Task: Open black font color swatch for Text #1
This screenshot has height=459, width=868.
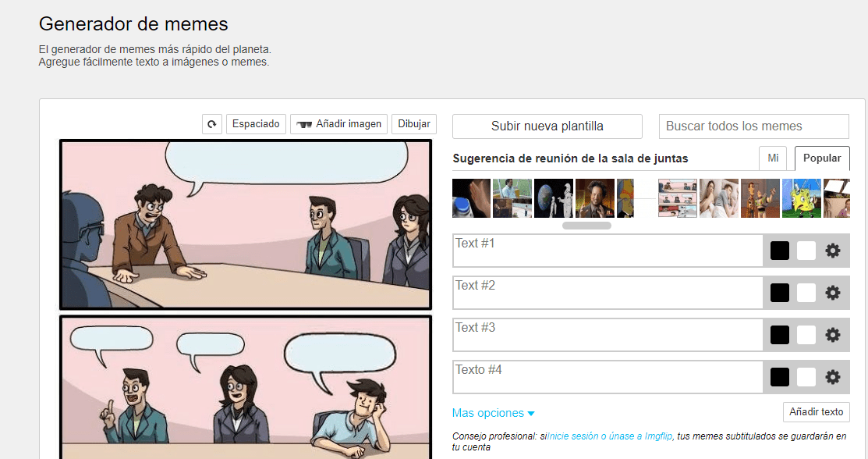Action: click(779, 251)
